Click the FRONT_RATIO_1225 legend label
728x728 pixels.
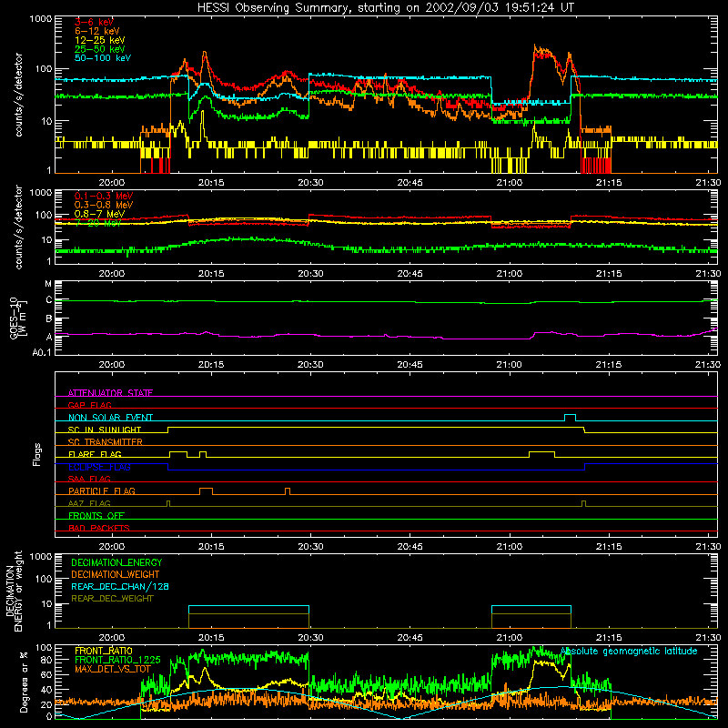(x=117, y=660)
